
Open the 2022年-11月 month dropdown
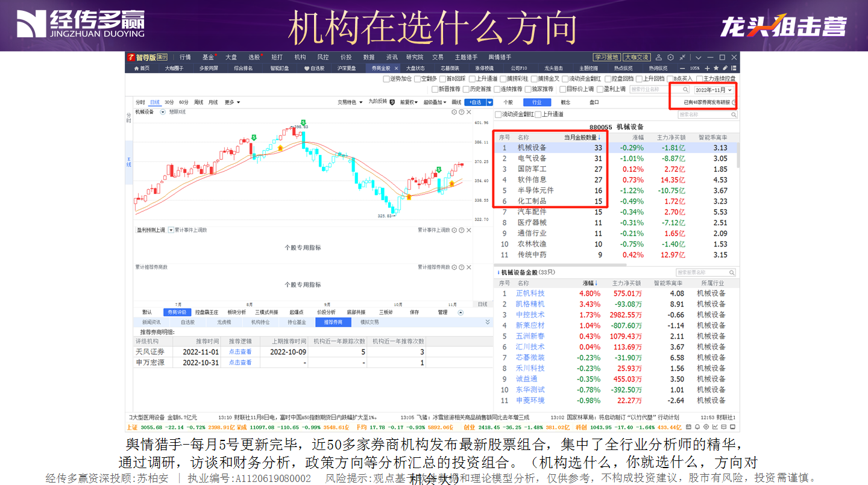click(x=714, y=89)
